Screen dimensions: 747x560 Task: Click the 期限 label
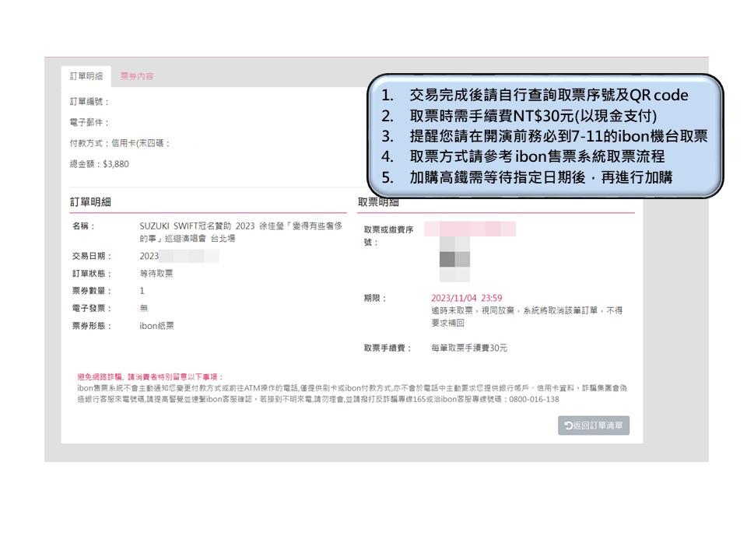click(375, 298)
